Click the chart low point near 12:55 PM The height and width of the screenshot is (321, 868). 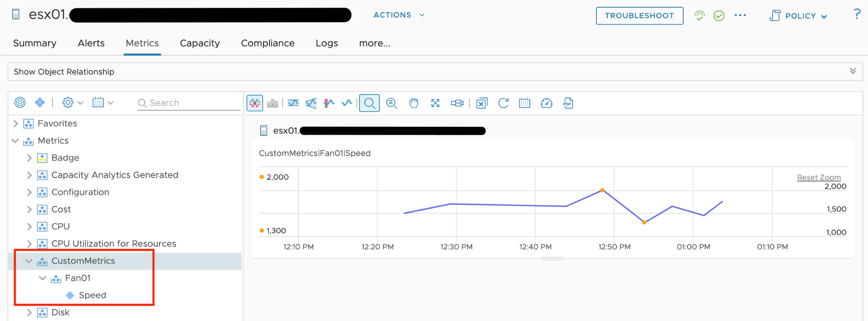pyautogui.click(x=644, y=222)
